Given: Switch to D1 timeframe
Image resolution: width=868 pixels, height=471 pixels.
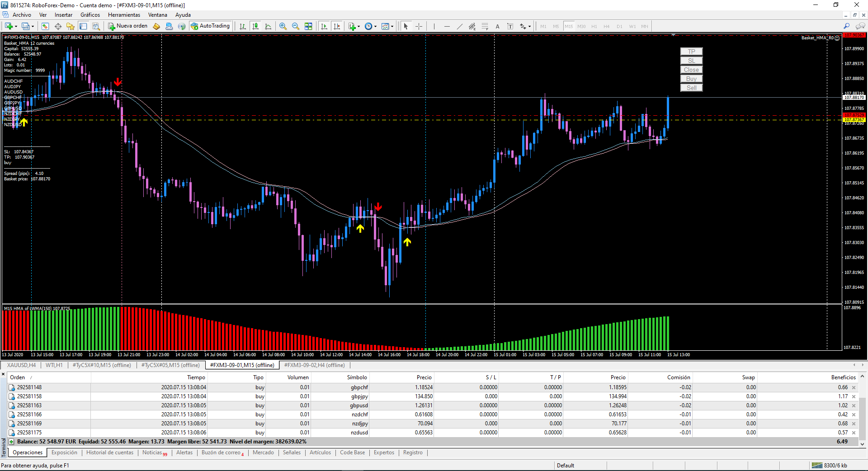Looking at the screenshot, I should tap(619, 26).
